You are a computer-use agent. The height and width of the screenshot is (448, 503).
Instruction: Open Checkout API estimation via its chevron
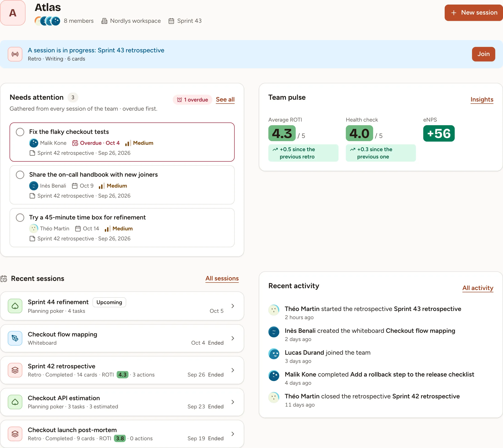click(233, 402)
